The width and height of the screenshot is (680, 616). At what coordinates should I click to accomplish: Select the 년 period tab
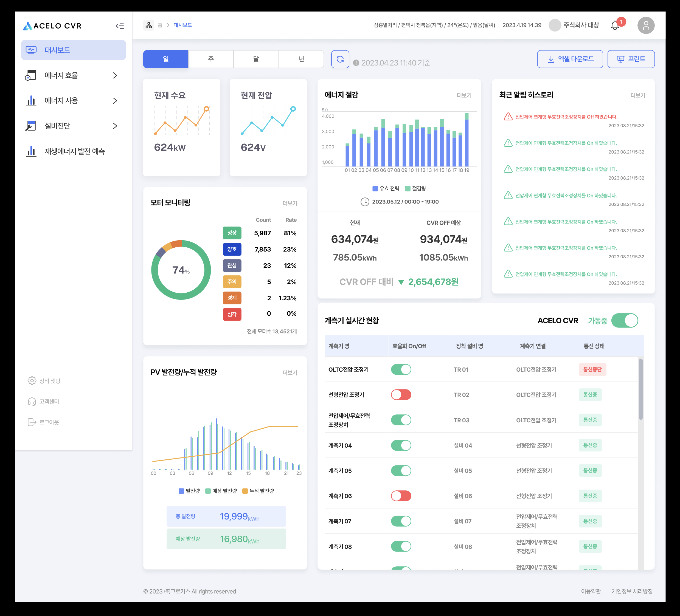(301, 59)
